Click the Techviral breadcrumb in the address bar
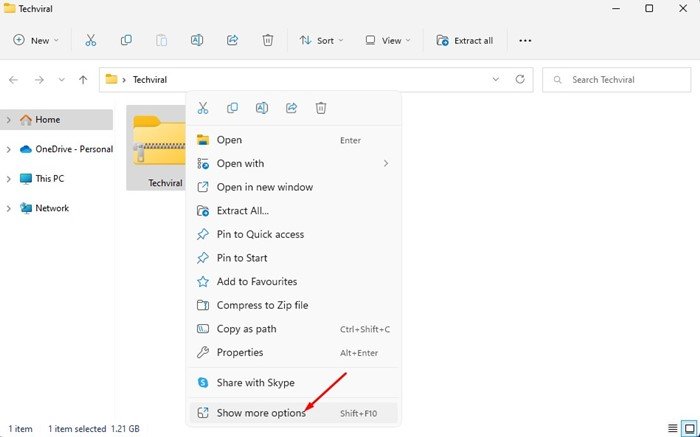This screenshot has width=700, height=437. point(150,80)
